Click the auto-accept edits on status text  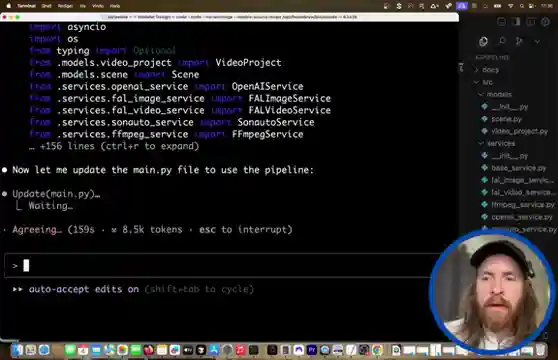click(84, 289)
